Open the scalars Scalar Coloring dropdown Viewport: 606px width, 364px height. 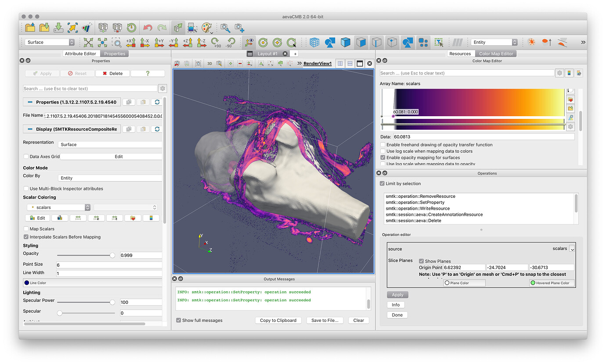pyautogui.click(x=58, y=207)
